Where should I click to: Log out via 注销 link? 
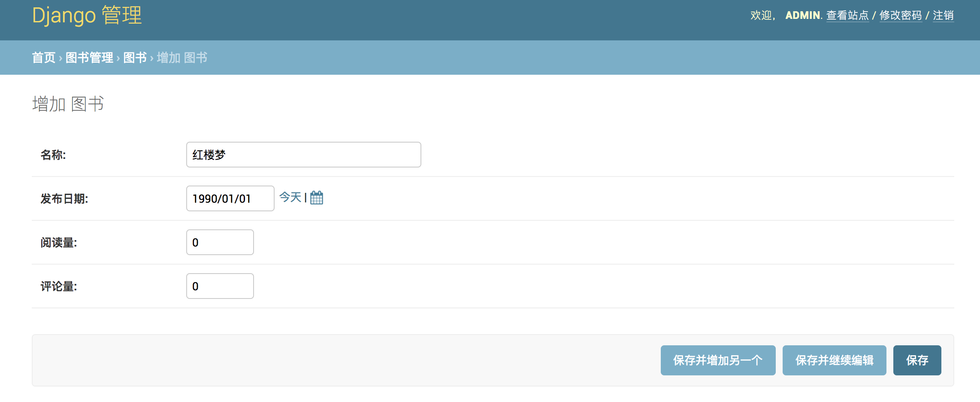coord(943,15)
